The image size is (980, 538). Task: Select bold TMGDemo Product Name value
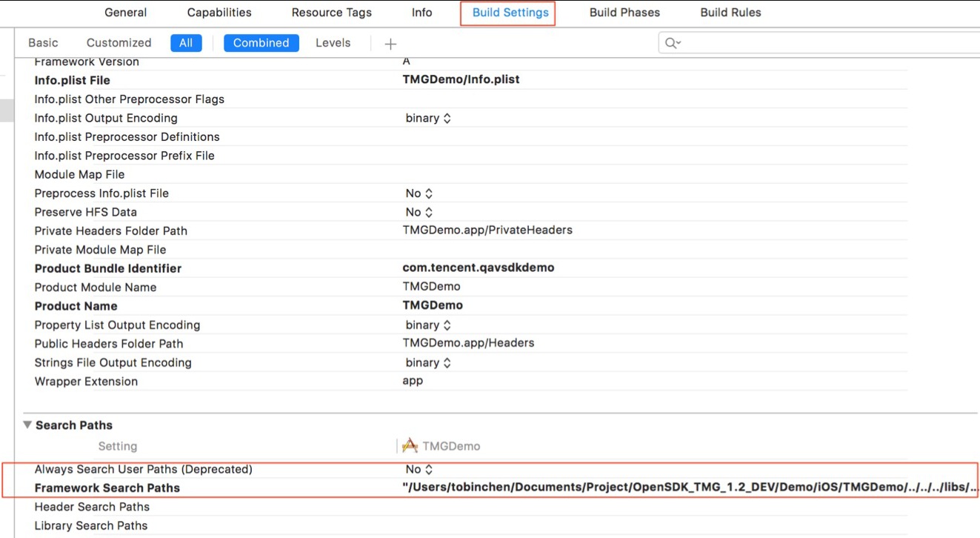click(433, 305)
